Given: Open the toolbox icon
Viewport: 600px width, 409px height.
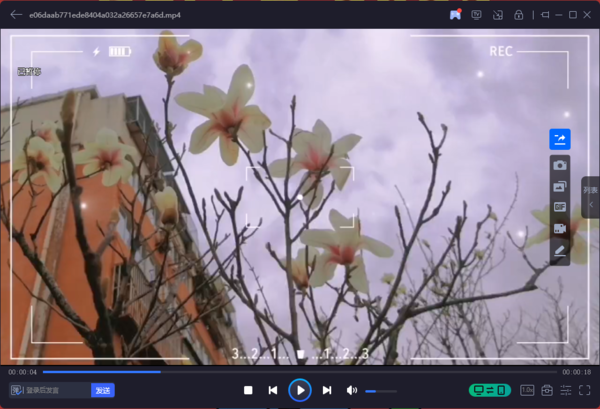Looking at the screenshot, I should 547,390.
